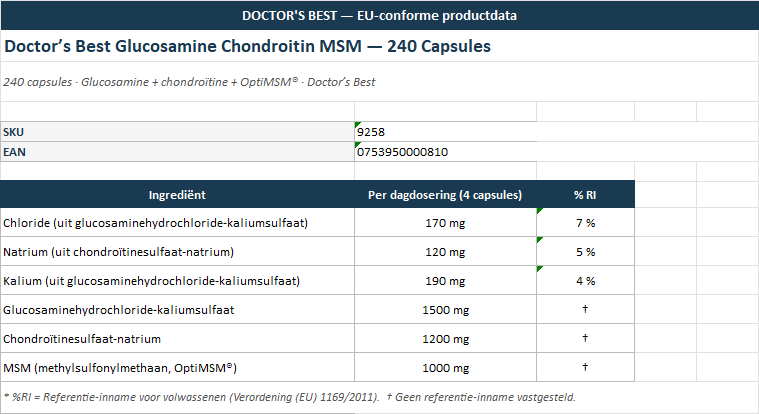Click green triangle marker in 4 % cell
The height and width of the screenshot is (414, 759).
coord(539,269)
